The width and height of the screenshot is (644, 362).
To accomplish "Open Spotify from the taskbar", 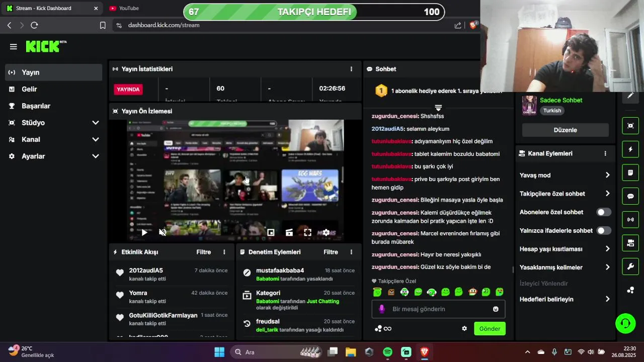I will [x=387, y=352].
